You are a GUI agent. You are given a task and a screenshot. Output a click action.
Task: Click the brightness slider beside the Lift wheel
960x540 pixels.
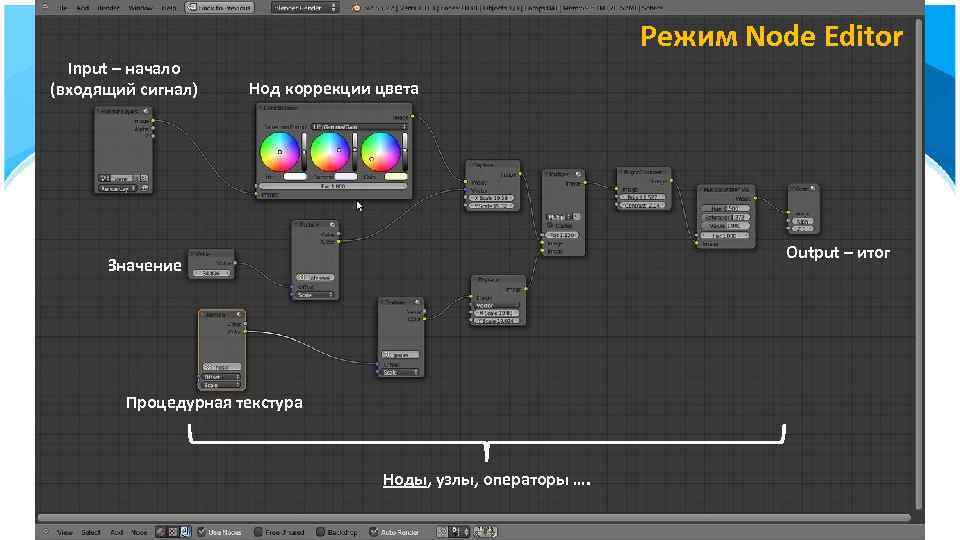(x=304, y=152)
